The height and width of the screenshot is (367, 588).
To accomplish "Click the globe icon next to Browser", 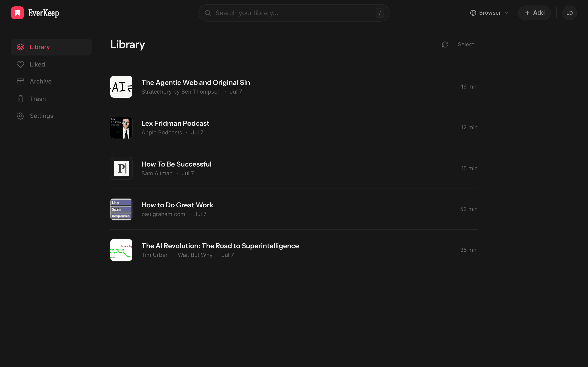I will 473,13.
